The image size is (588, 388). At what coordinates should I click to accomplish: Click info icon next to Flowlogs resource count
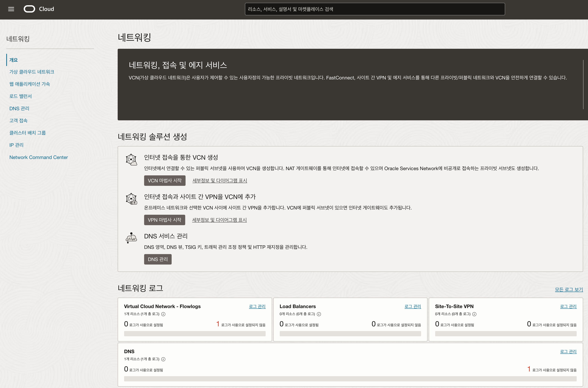[x=163, y=314]
